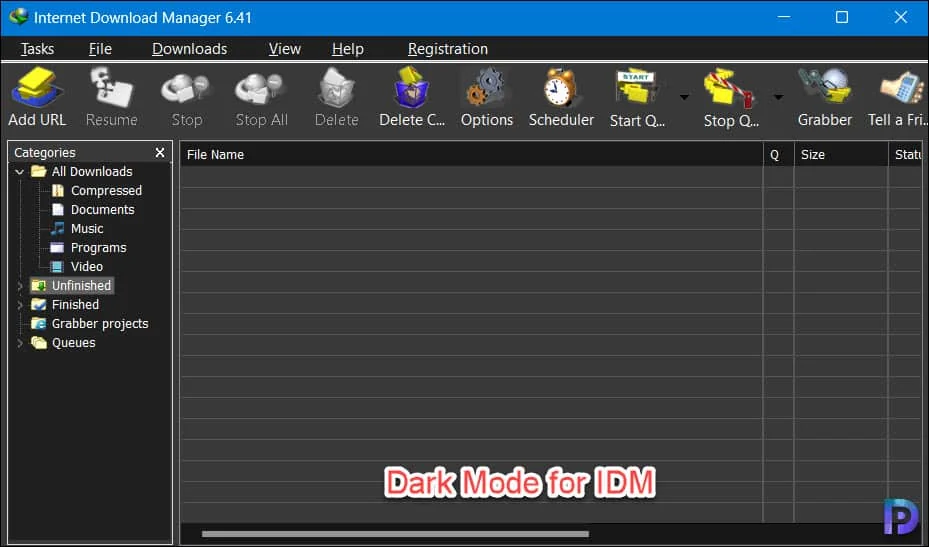This screenshot has height=547, width=929.
Task: Click the Queues folder icon
Action: (x=39, y=343)
